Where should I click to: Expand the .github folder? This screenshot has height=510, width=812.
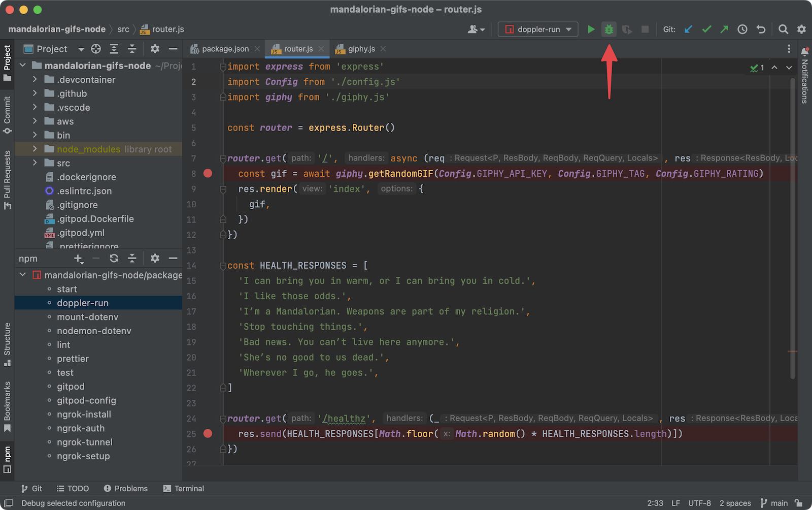pyautogui.click(x=35, y=93)
